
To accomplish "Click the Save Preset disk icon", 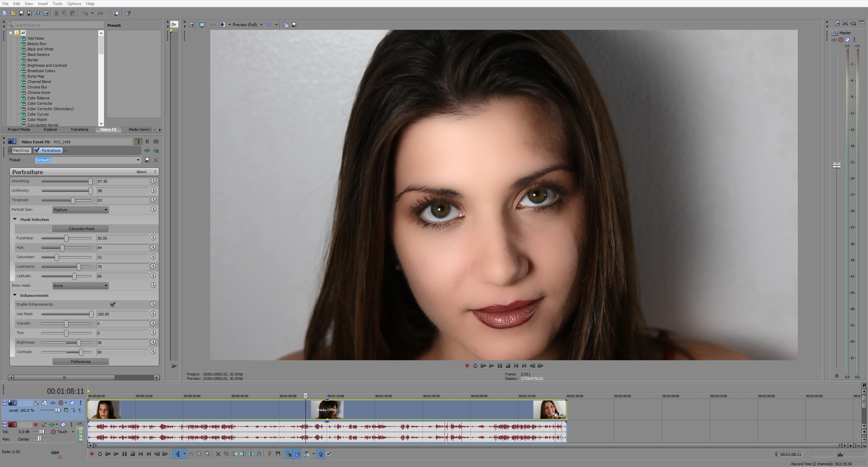I will tap(147, 160).
